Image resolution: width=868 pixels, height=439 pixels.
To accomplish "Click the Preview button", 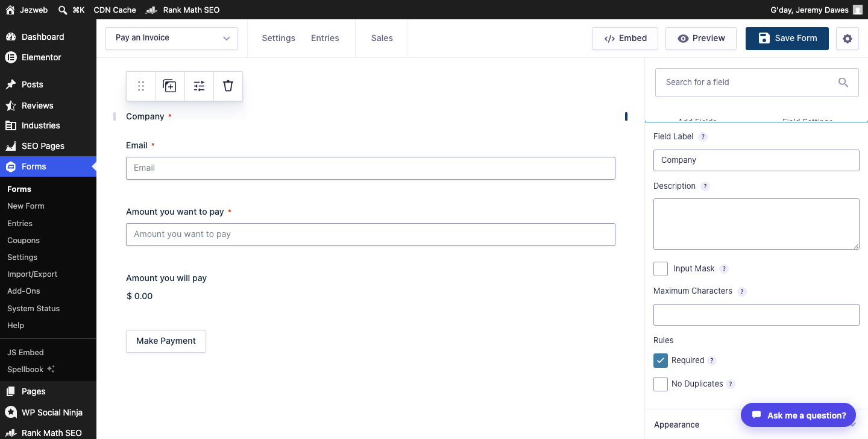I will (x=701, y=38).
